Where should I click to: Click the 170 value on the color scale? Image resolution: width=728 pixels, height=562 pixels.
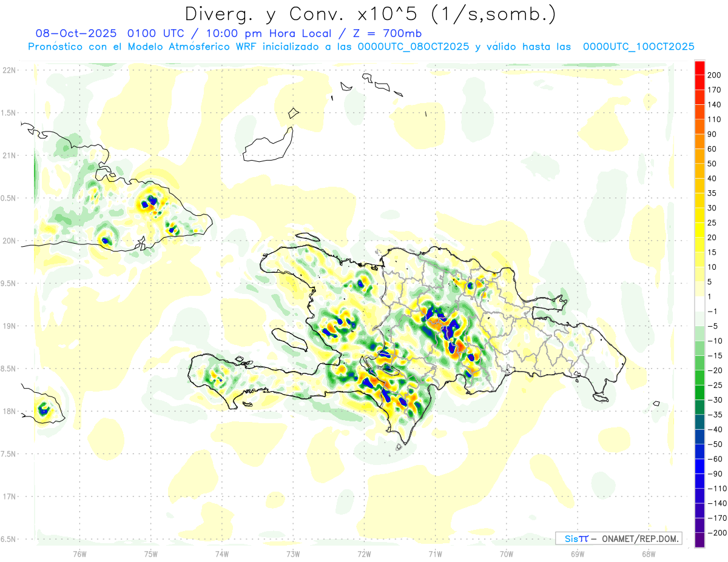click(x=714, y=90)
